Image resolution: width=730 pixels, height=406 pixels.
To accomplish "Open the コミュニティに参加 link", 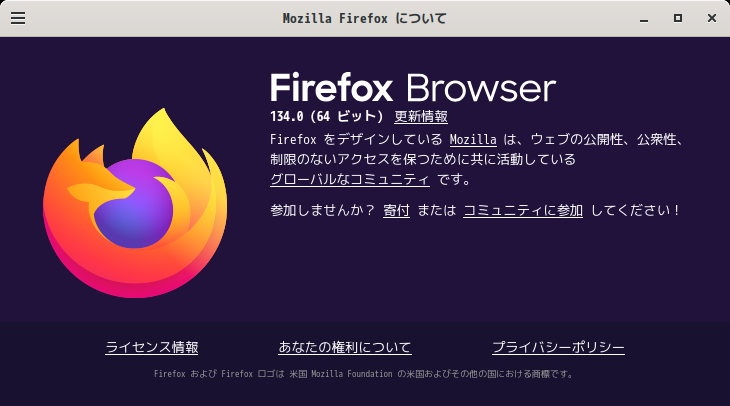I will 523,210.
